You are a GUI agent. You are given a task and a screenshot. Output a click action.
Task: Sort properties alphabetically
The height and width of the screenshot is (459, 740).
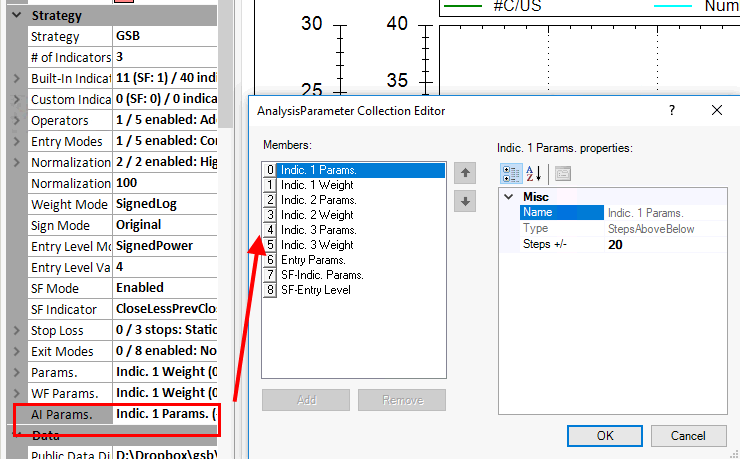(533, 173)
